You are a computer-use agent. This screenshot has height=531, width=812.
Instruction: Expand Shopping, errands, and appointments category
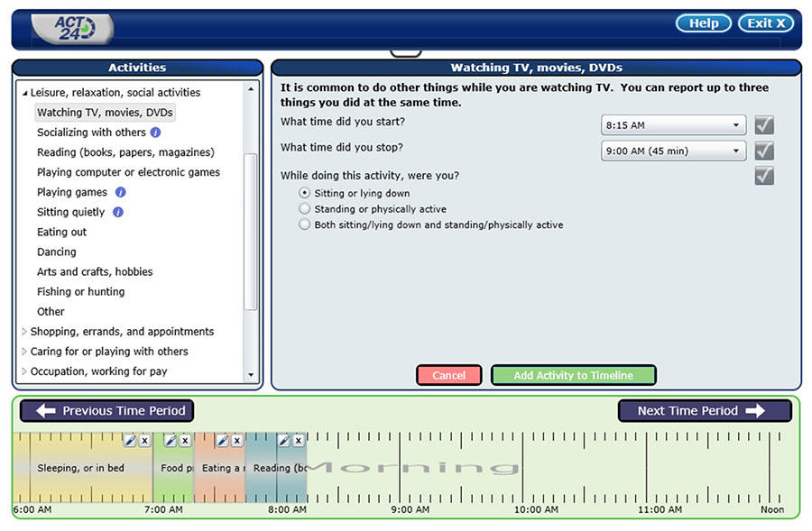(x=24, y=332)
